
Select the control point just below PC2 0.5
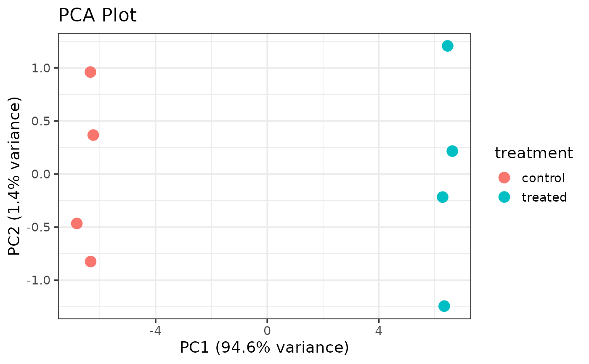[x=93, y=135]
